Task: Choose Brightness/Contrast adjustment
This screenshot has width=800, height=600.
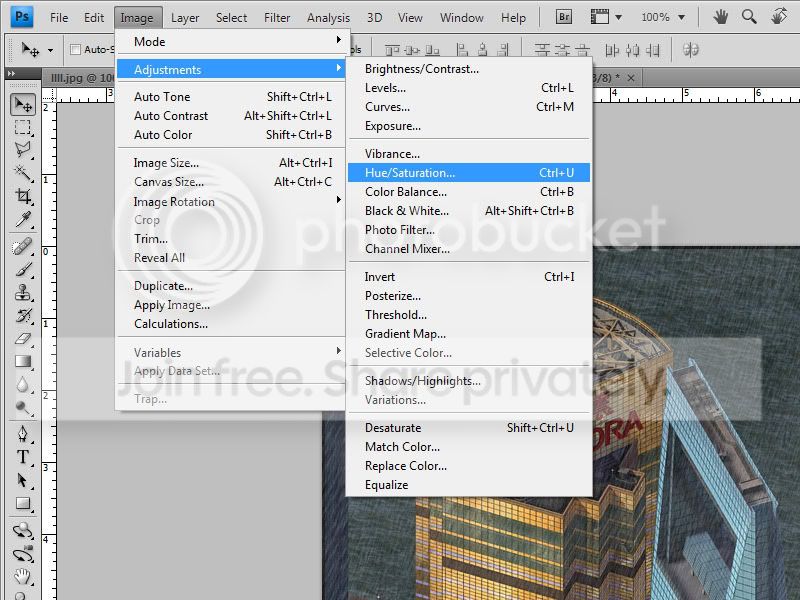Action: pyautogui.click(x=469, y=69)
